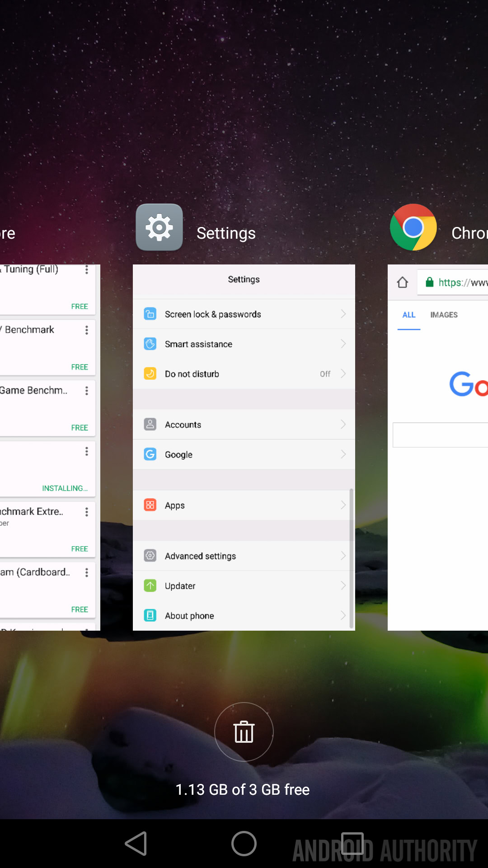Tap the Google G icon in Settings
Screen dimensions: 488x868
coord(150,454)
